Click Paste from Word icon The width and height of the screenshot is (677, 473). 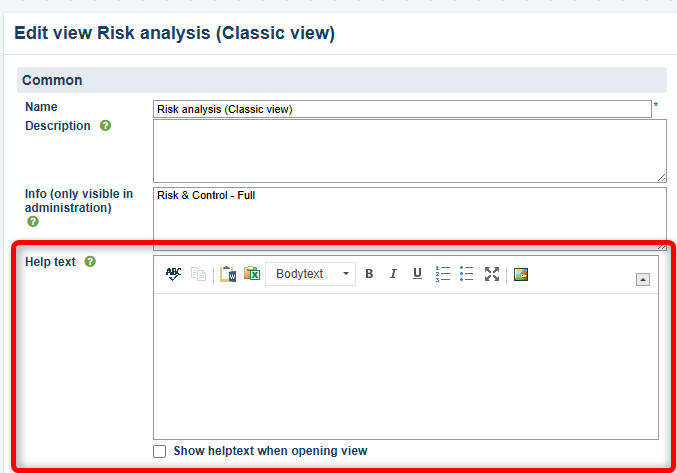228,274
